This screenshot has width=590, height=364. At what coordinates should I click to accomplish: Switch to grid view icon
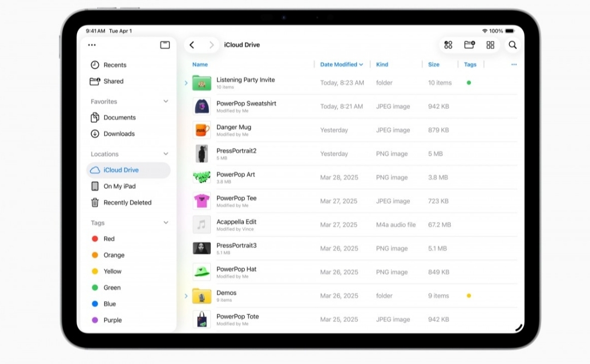[490, 45]
